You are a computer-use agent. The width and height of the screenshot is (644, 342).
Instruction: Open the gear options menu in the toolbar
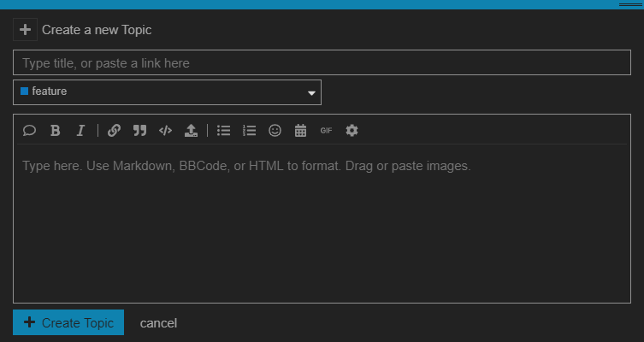tap(352, 131)
